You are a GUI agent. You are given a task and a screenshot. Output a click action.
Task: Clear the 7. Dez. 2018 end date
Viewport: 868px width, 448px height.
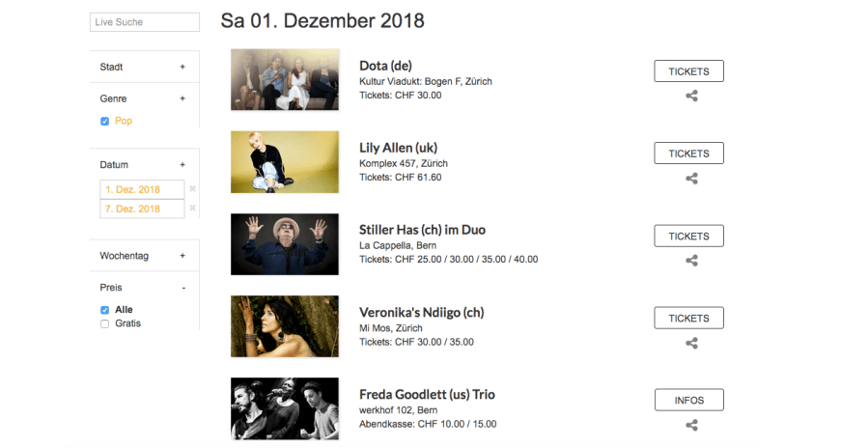(x=193, y=209)
